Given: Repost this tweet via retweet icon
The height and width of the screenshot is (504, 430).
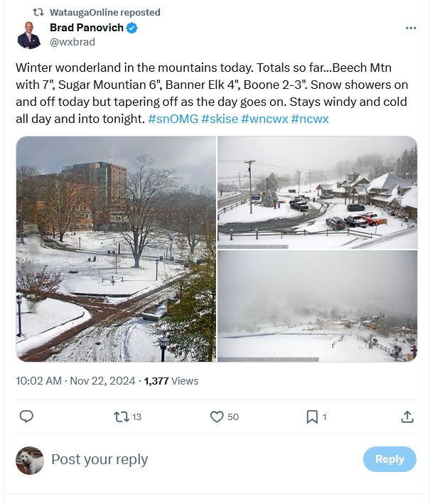Looking at the screenshot, I should pos(122,417).
